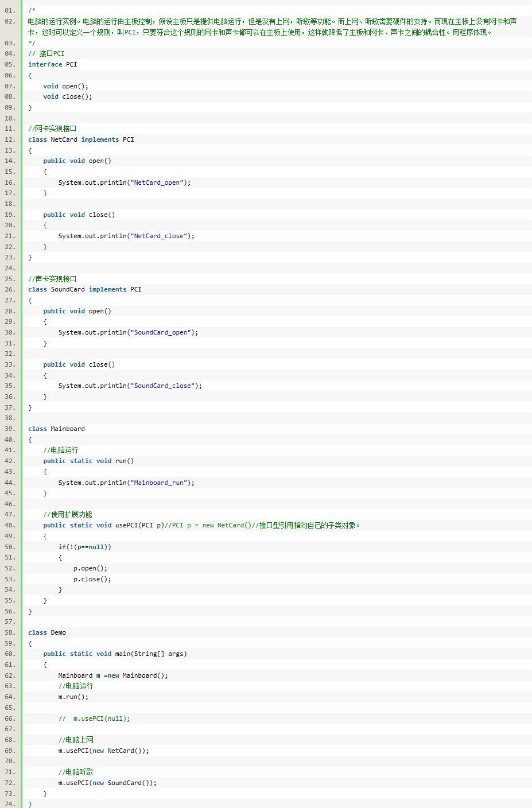The image size is (532, 808).
Task: Click the "Mainboard_run" println statement
Action: [126, 483]
